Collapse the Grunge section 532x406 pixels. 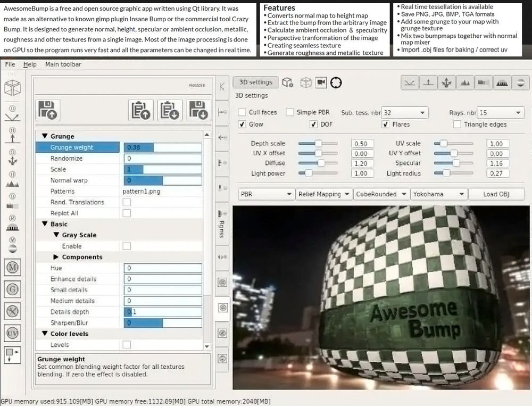(x=45, y=136)
